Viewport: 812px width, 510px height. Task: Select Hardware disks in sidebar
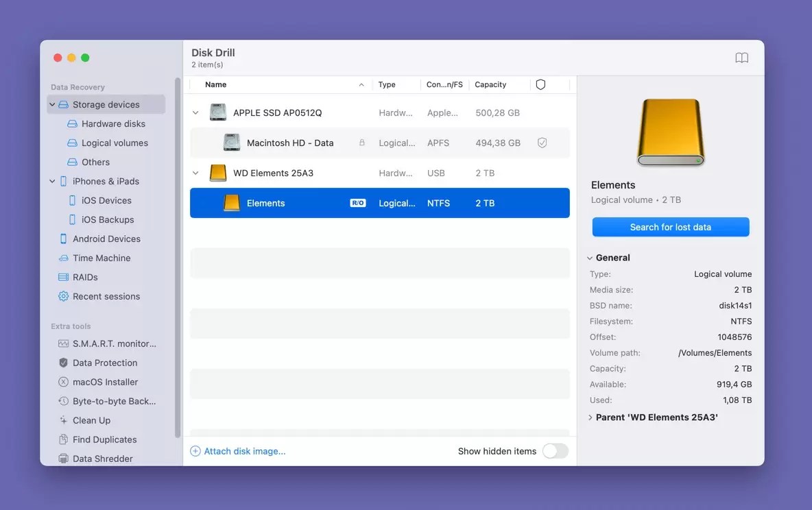113,124
